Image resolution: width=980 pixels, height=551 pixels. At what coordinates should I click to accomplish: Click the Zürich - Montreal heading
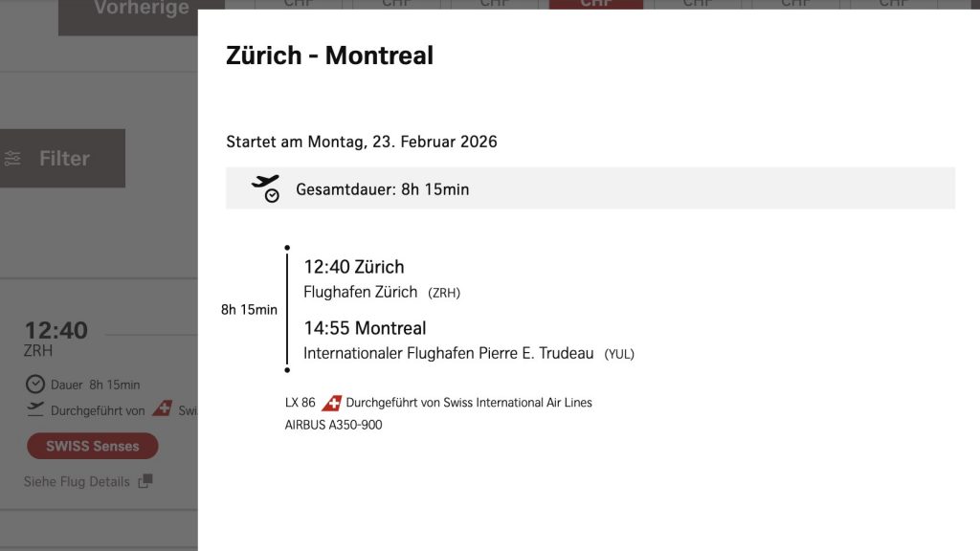pyautogui.click(x=329, y=55)
